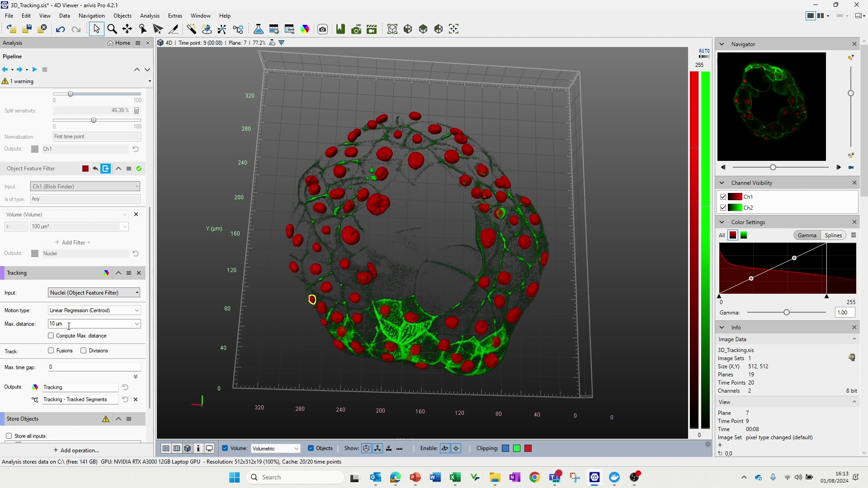
Task: Open the Objects menu
Action: point(123,16)
